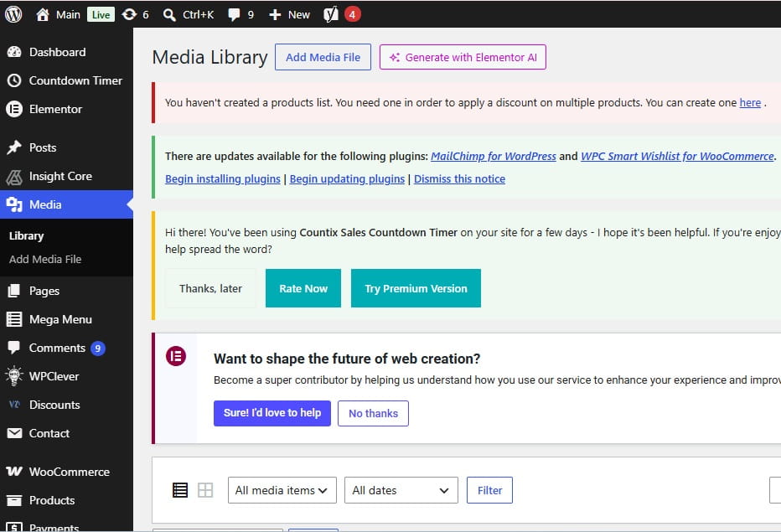The height and width of the screenshot is (532, 781).
Task: Click the Live status badge
Action: click(101, 15)
